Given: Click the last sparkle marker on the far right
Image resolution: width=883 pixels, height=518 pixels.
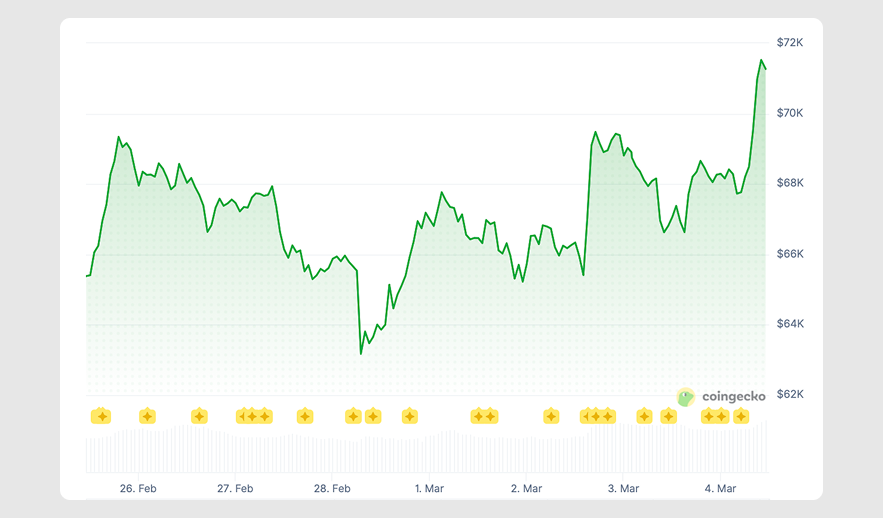Looking at the screenshot, I should [741, 416].
